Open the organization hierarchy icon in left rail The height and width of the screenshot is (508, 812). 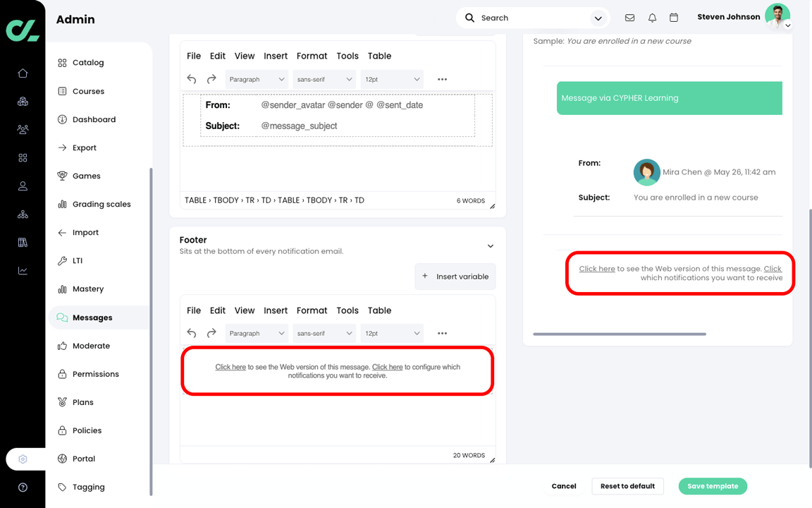click(23, 214)
